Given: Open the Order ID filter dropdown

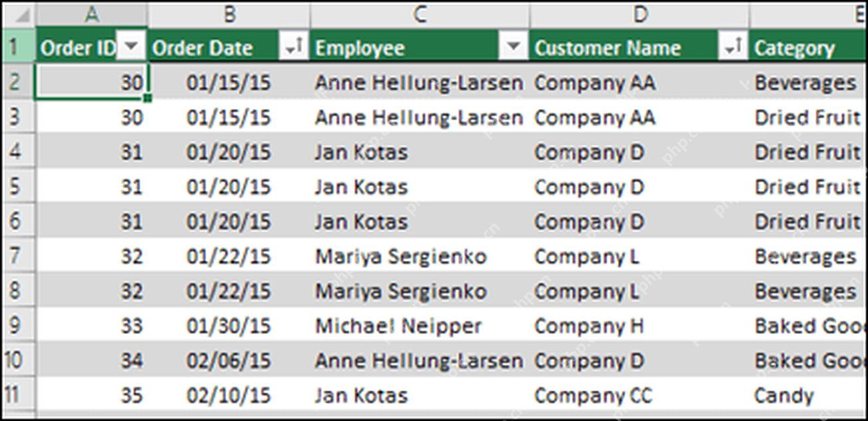Looking at the screenshot, I should pos(132,47).
